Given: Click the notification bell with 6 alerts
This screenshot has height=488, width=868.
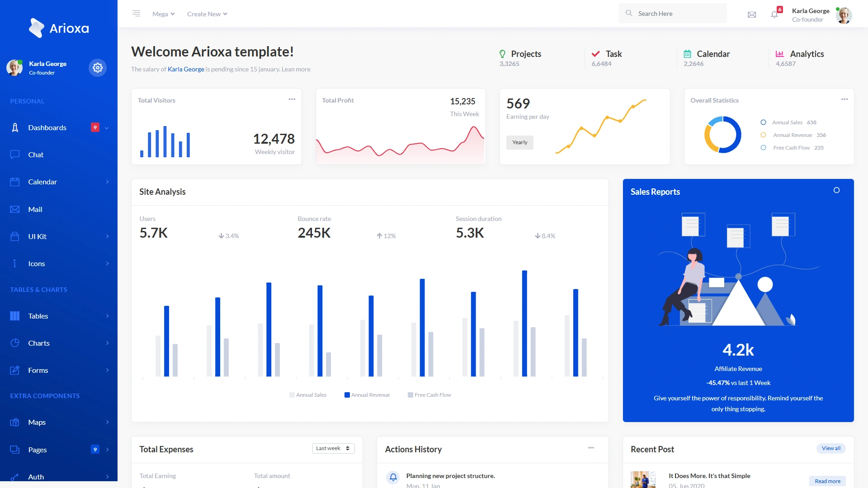Looking at the screenshot, I should click(774, 14).
